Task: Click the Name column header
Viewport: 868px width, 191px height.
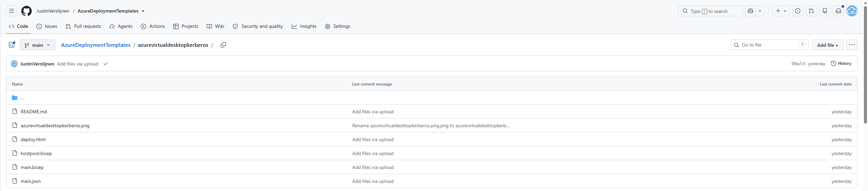Action: point(17,84)
